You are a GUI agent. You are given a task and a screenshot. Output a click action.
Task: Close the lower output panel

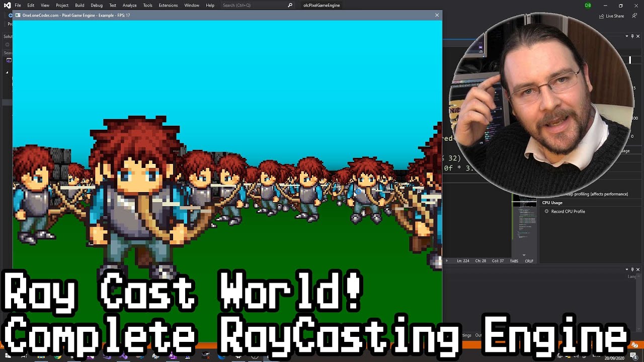[638, 269]
